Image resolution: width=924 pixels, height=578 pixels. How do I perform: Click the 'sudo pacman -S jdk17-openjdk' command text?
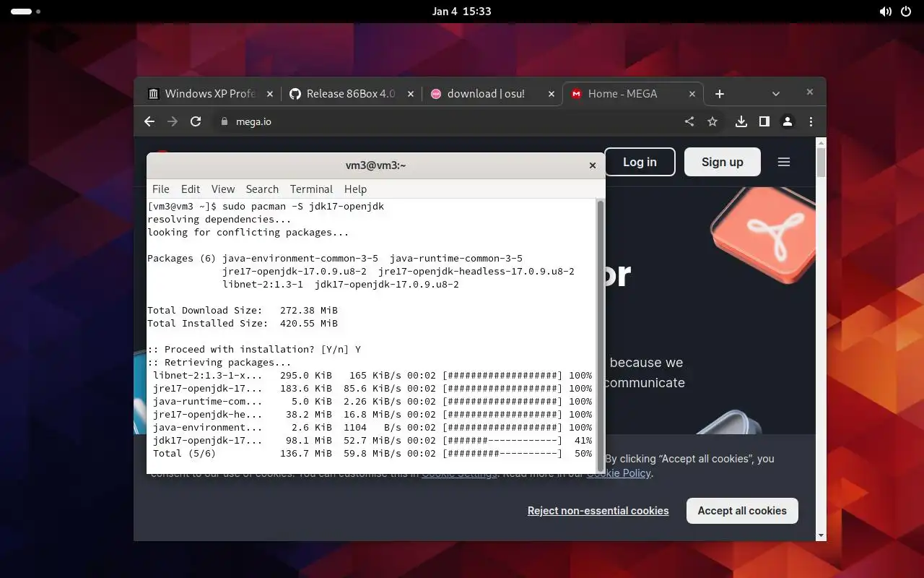coord(303,206)
